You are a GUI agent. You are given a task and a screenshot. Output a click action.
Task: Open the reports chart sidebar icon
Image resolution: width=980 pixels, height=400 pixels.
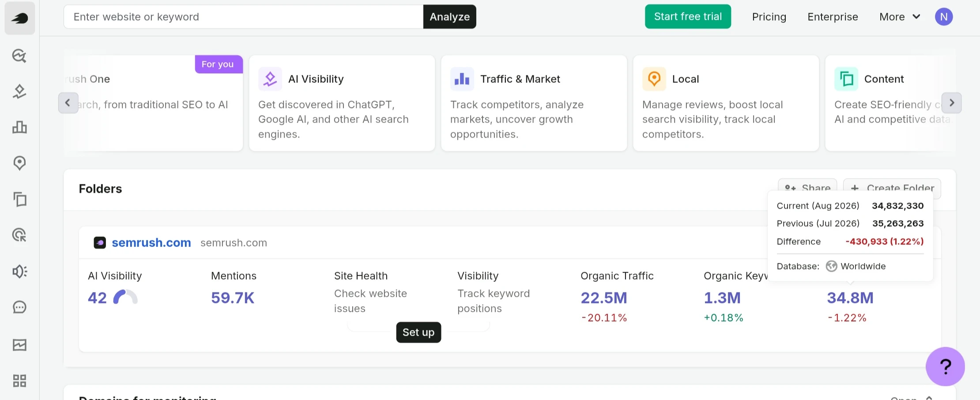[x=19, y=344]
